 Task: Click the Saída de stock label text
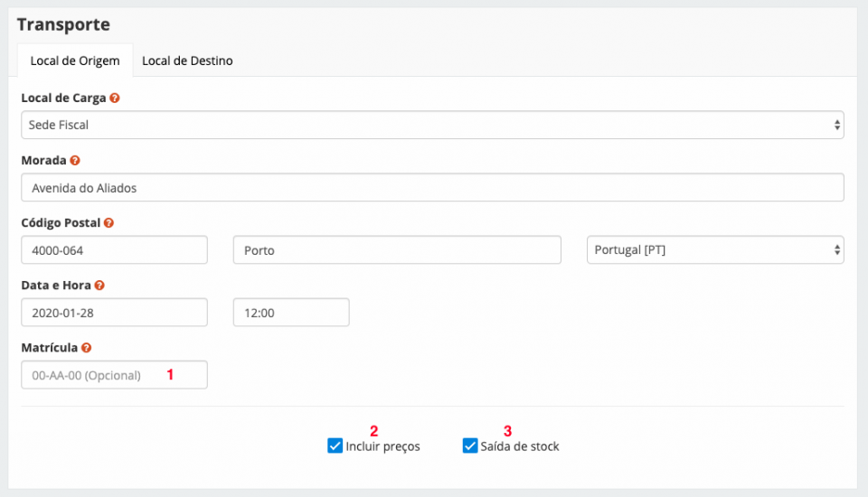click(519, 446)
